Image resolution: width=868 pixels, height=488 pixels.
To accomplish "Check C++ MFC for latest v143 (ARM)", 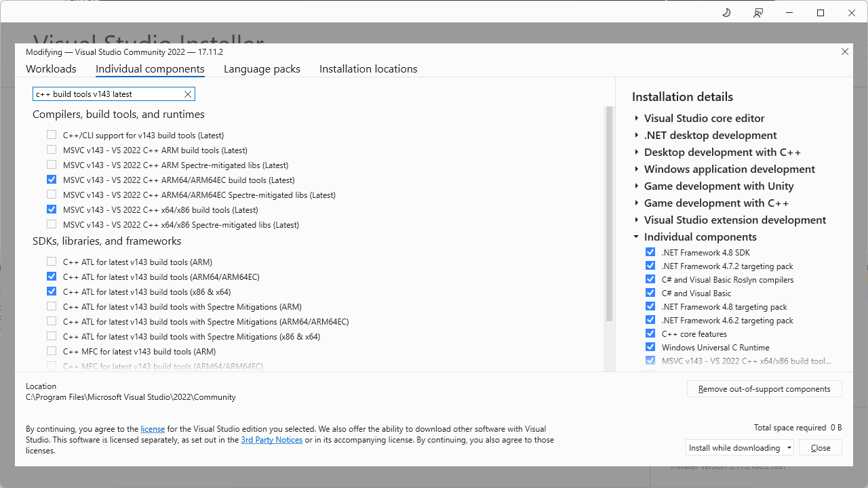I will pyautogui.click(x=52, y=352).
